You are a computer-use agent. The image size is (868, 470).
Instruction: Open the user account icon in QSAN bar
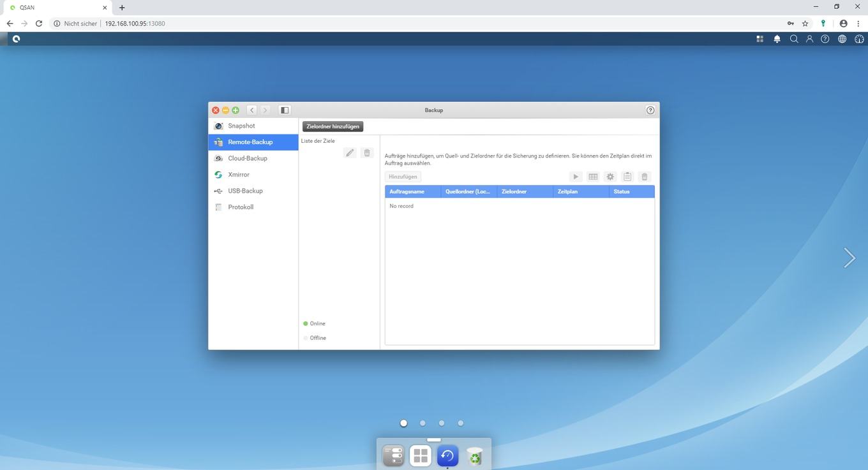point(809,39)
